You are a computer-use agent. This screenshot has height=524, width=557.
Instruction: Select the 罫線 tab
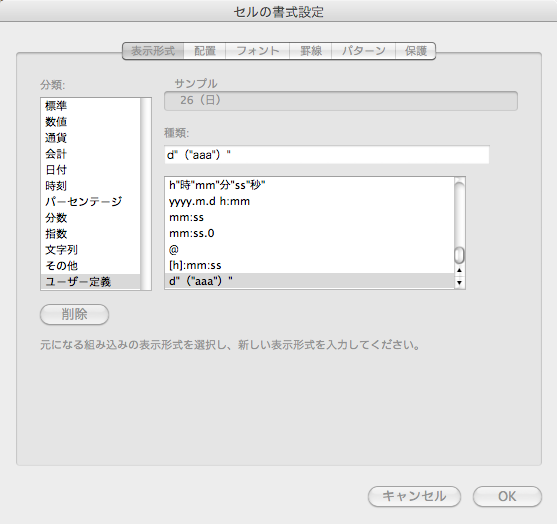[x=310, y=51]
